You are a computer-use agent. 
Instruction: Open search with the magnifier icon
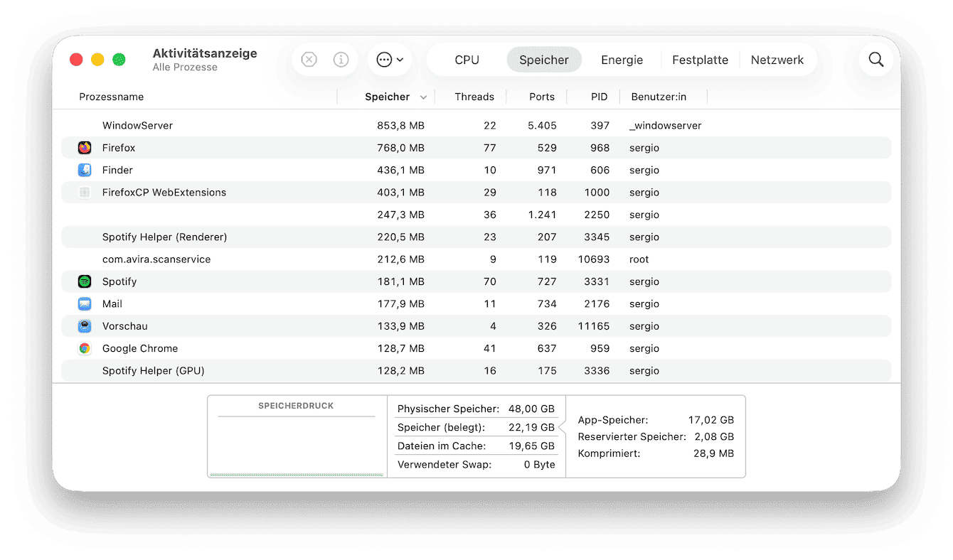pos(875,60)
